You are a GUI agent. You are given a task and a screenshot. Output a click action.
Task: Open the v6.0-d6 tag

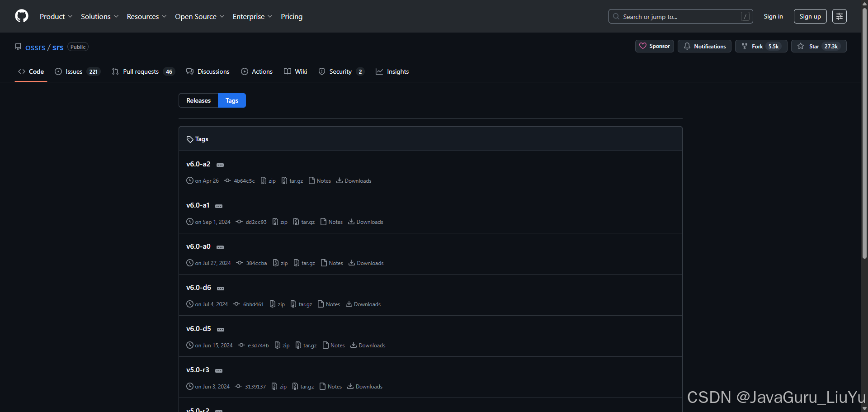[199, 288]
